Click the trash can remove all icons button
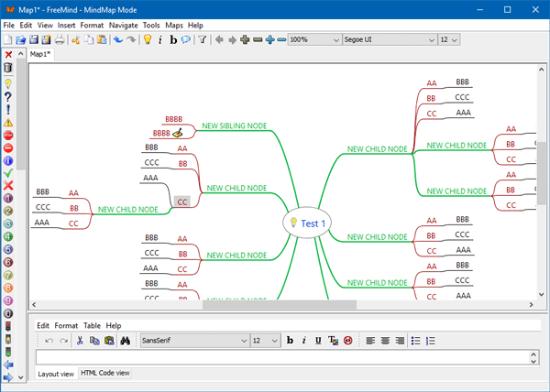550x392 pixels. pyautogui.click(x=8, y=68)
